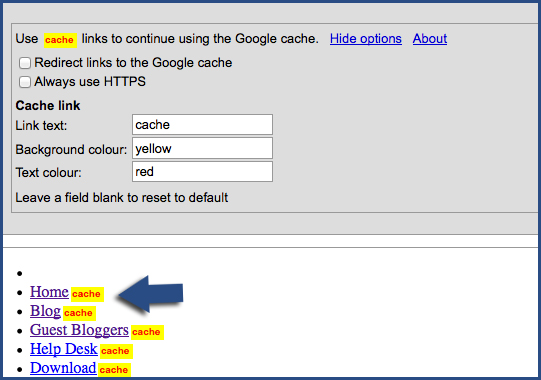Enable Redirect links to the Google cache
Screen dimensions: 541x380
point(25,63)
